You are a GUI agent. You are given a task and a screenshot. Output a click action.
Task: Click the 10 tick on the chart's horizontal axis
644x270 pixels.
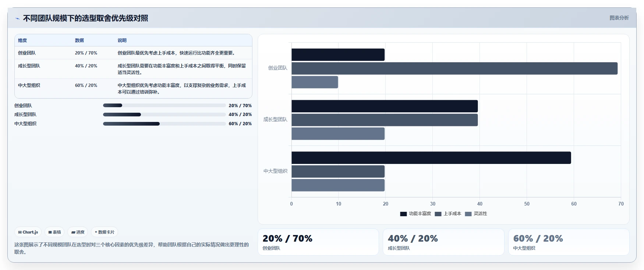coord(339,204)
